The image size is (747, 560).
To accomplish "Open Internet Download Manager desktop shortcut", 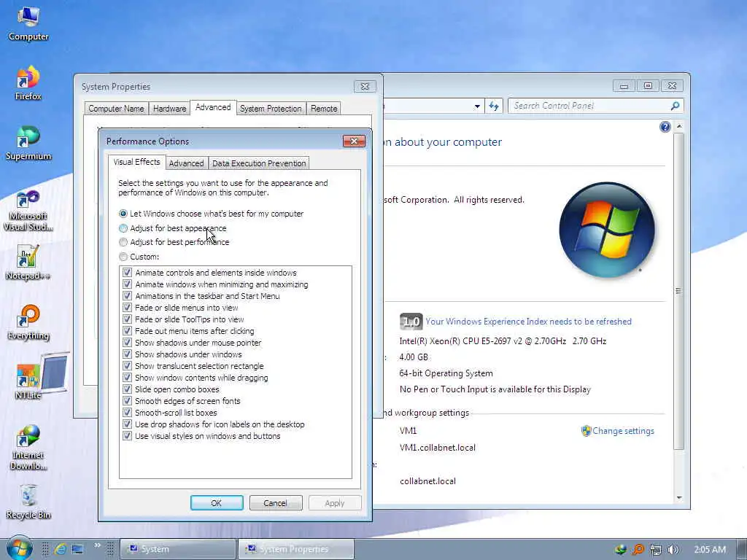I will (x=28, y=447).
